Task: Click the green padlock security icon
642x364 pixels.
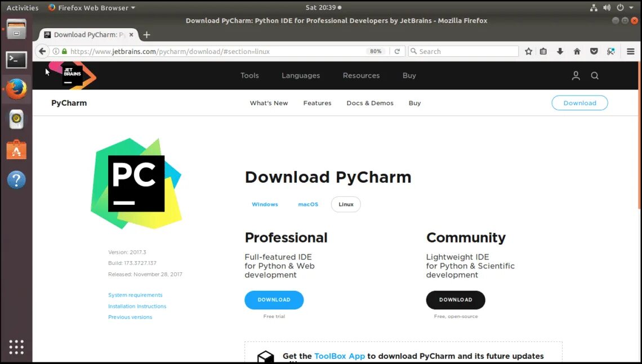Action: (64, 51)
